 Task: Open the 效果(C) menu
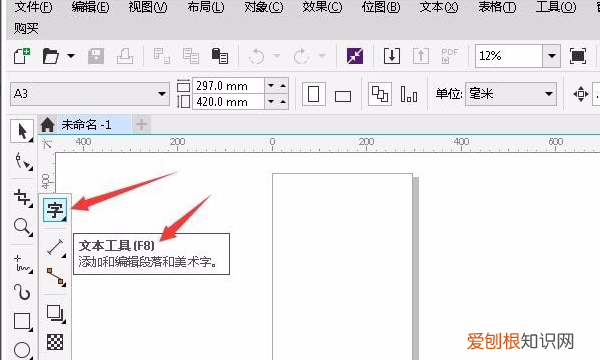(x=322, y=7)
